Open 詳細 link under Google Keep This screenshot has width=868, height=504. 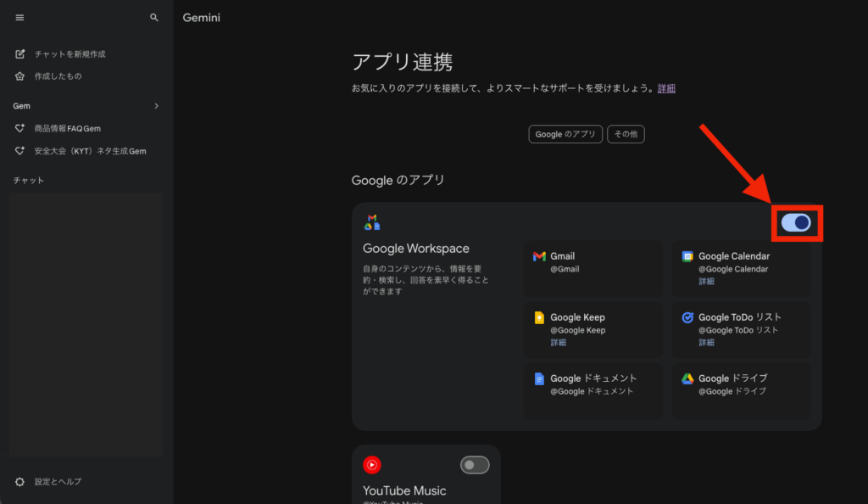pos(558,343)
